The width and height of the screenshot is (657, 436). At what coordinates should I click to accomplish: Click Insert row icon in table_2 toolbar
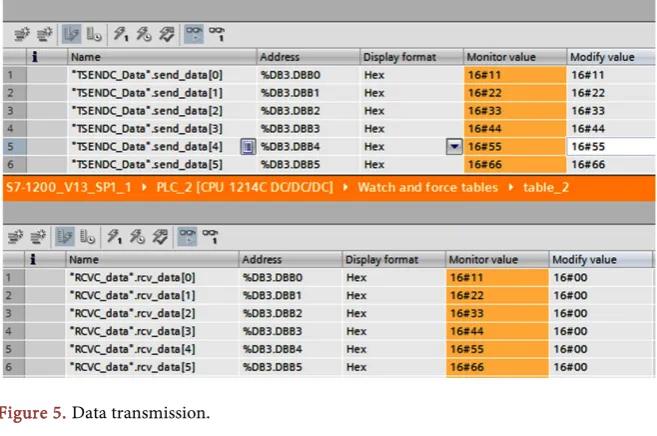pyautogui.click(x=16, y=237)
